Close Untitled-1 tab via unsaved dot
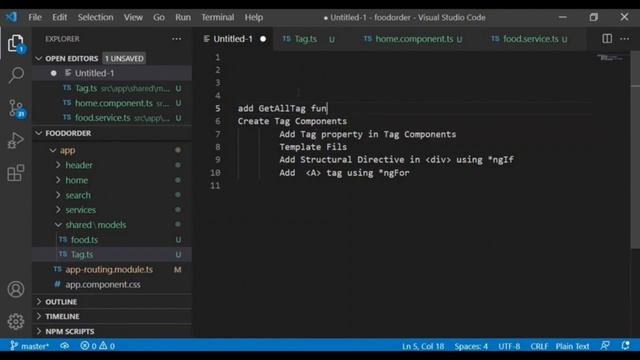Image resolution: width=640 pixels, height=360 pixels. click(263, 39)
